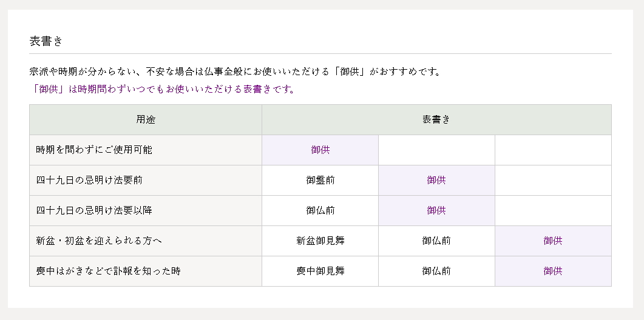Screen dimensions: 644x320
Task: Click the purple 「御供」 note sentence
Action: (162, 90)
